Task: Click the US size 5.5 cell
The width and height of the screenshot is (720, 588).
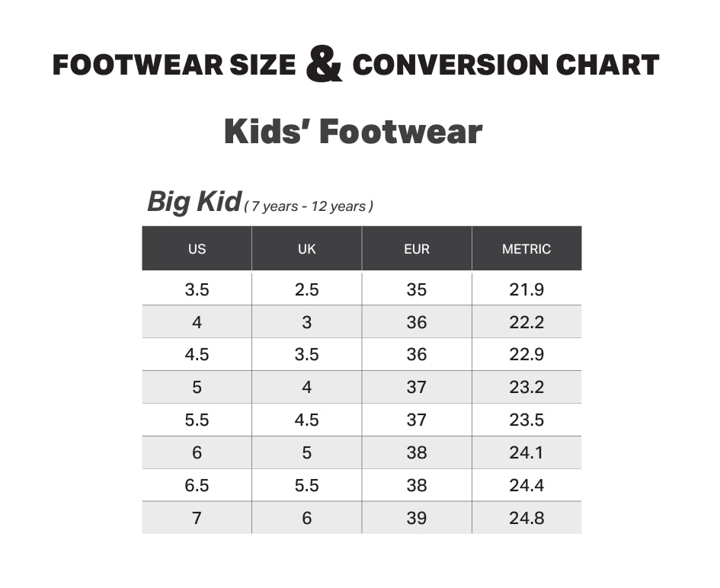Action: (197, 420)
